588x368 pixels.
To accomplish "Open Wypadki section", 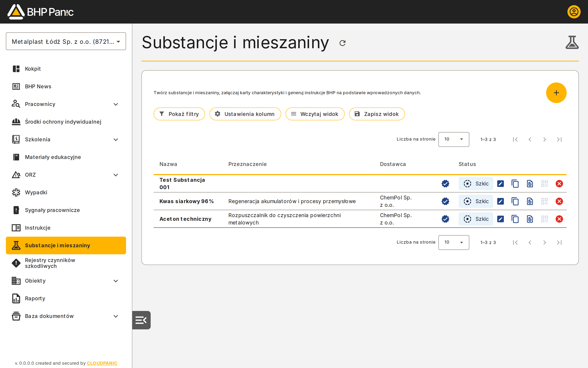I will 66,192.
